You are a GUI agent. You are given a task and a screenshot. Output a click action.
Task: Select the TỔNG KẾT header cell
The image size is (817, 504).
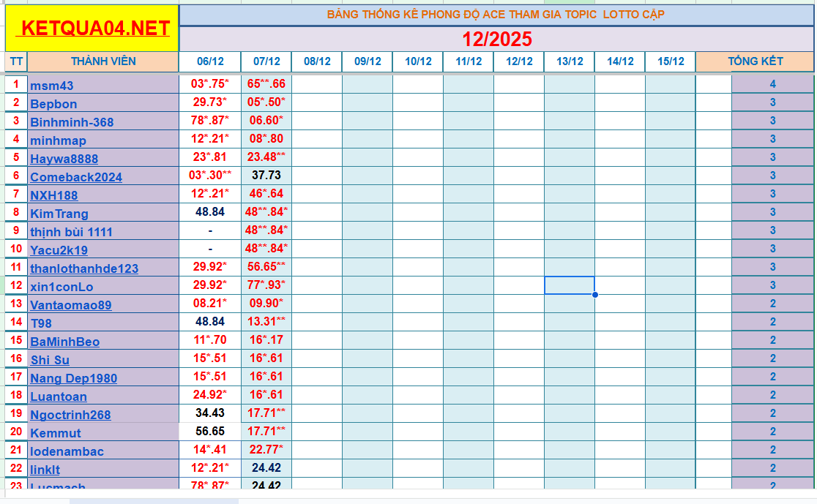[756, 61]
